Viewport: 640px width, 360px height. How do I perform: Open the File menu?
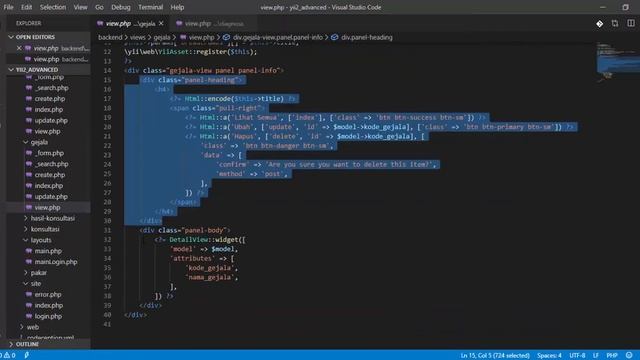point(8,7)
